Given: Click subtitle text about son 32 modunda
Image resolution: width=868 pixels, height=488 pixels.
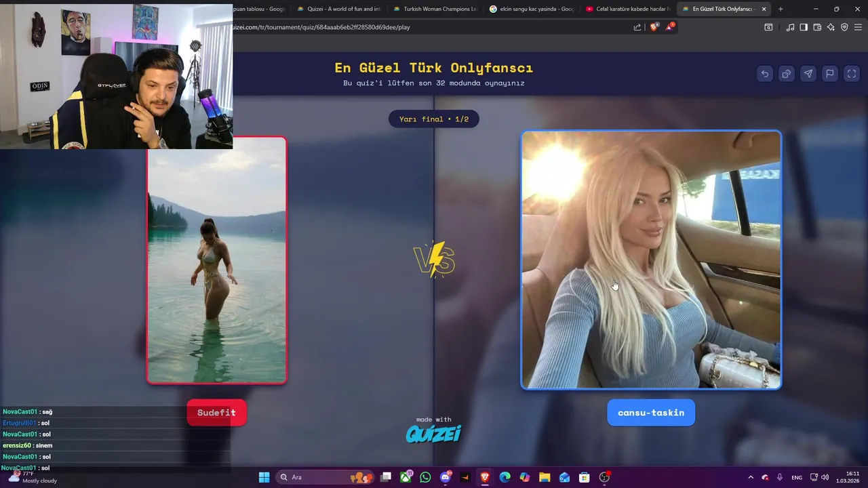Looking at the screenshot, I should click(434, 83).
